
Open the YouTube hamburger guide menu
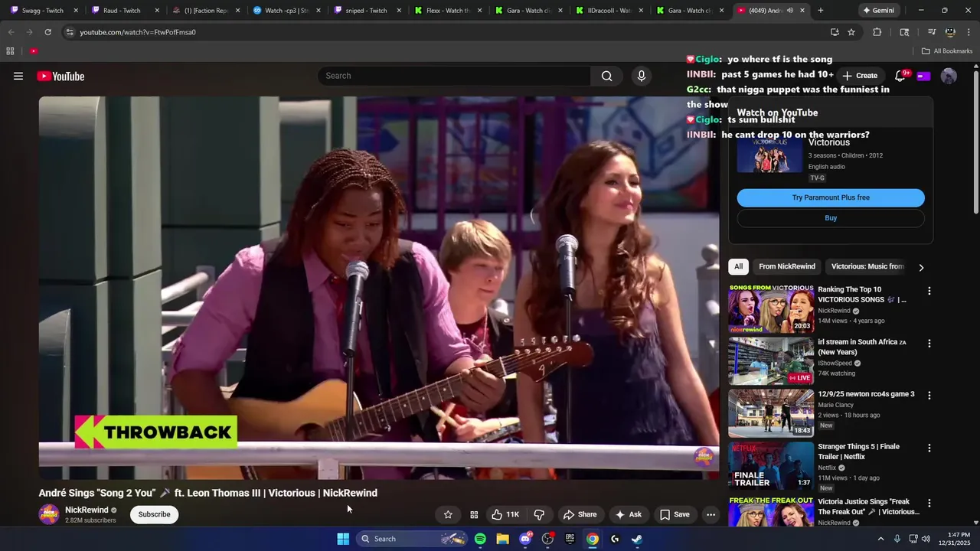18,76
